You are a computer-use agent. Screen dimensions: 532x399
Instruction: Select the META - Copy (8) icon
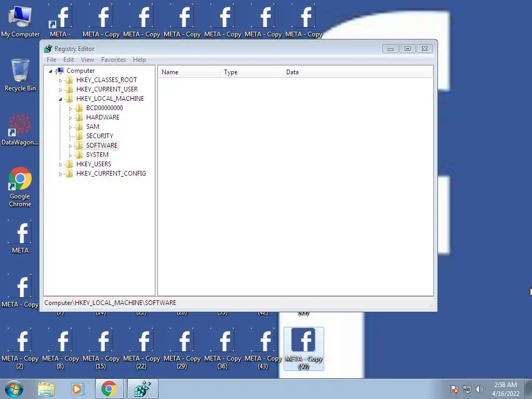pyautogui.click(x=60, y=349)
